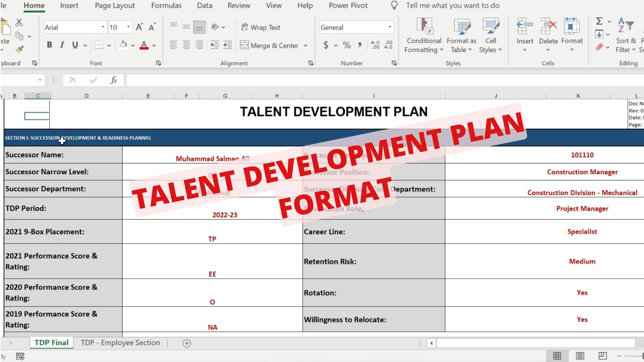This screenshot has height=362, width=644.
Task: Apply the red Font Color swatch
Action: [x=144, y=45]
